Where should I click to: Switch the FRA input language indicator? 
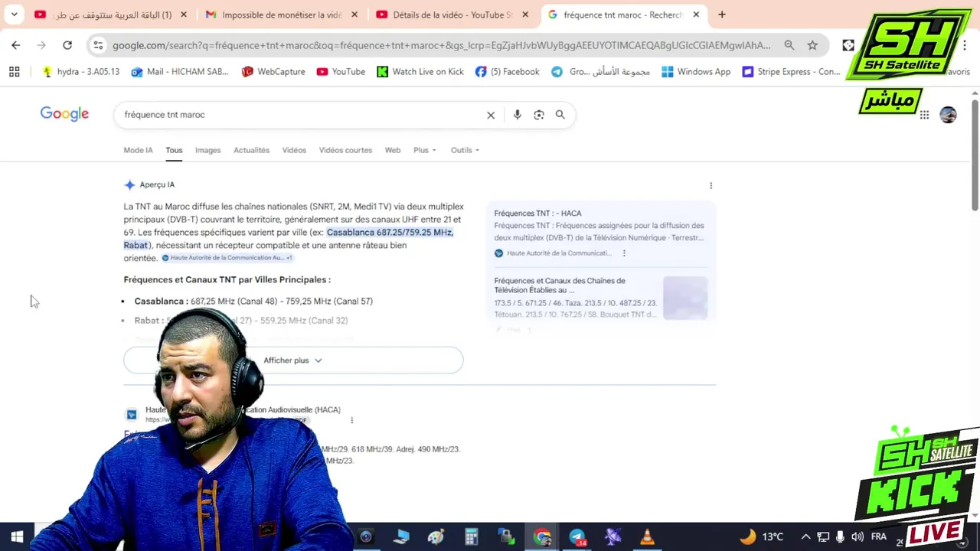(x=878, y=536)
